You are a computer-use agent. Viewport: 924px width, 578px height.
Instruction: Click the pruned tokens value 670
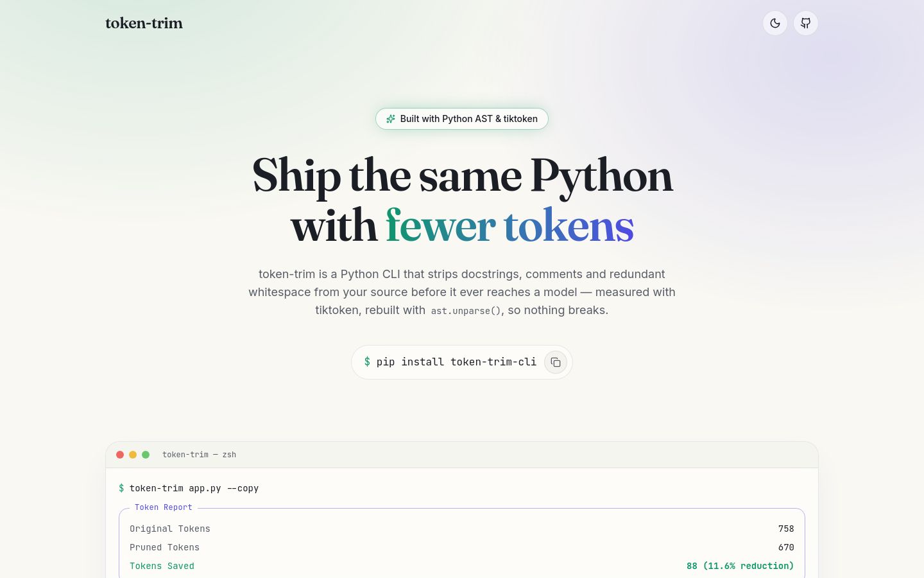(x=786, y=547)
